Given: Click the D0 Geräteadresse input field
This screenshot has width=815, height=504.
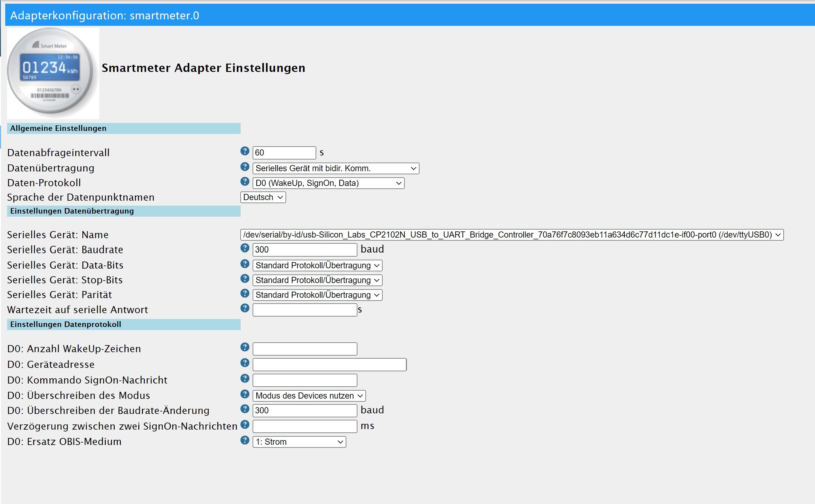Looking at the screenshot, I should (x=329, y=365).
